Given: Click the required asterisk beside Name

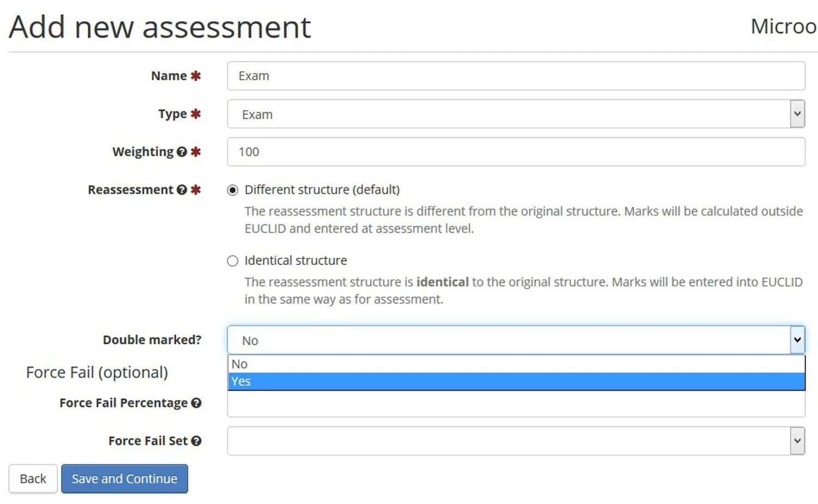Looking at the screenshot, I should click(196, 76).
